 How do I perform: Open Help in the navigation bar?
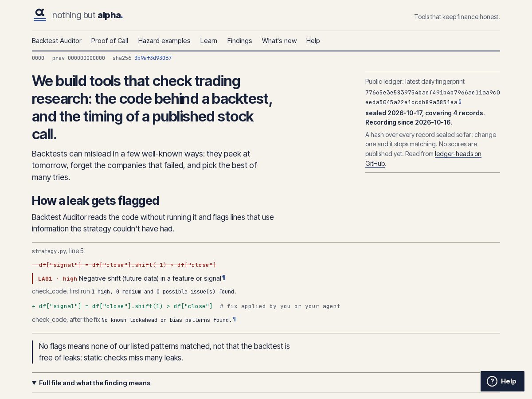click(313, 41)
